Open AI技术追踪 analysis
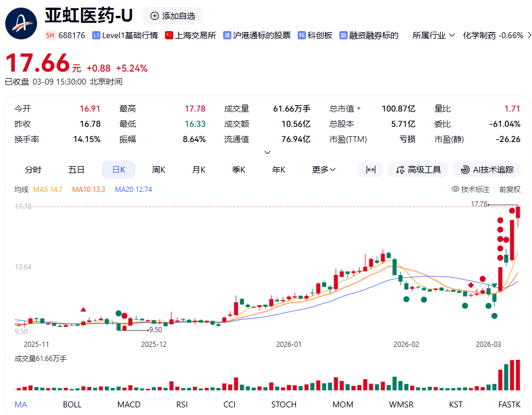 click(487, 170)
